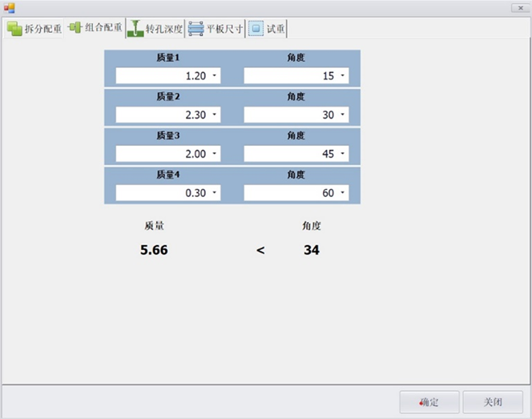532x419 pixels.
Task: Click the 关闭 button
Action: click(x=493, y=402)
